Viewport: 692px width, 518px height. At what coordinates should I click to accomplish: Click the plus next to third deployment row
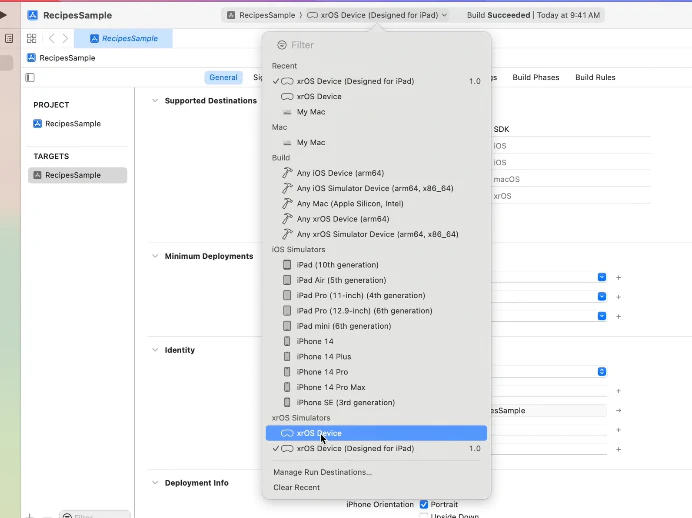point(618,316)
